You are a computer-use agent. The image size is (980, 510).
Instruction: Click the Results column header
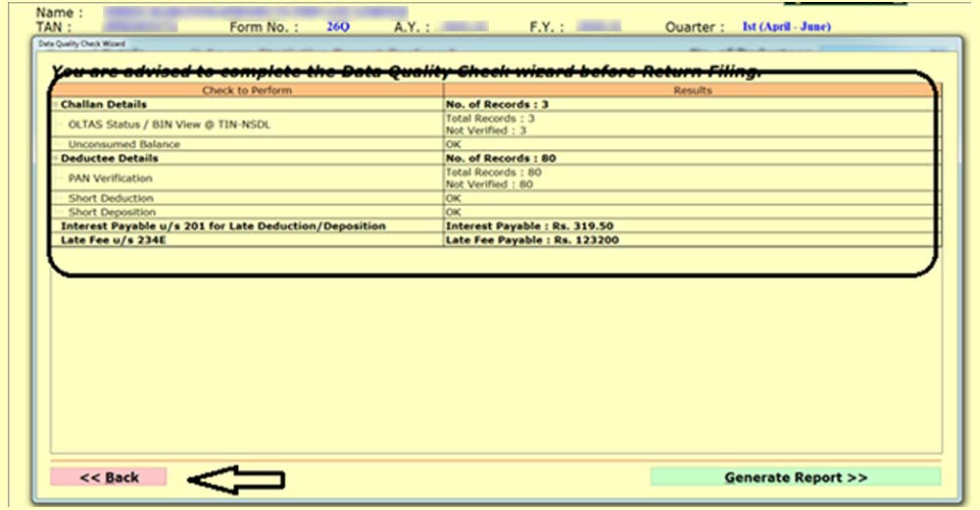pyautogui.click(x=693, y=90)
